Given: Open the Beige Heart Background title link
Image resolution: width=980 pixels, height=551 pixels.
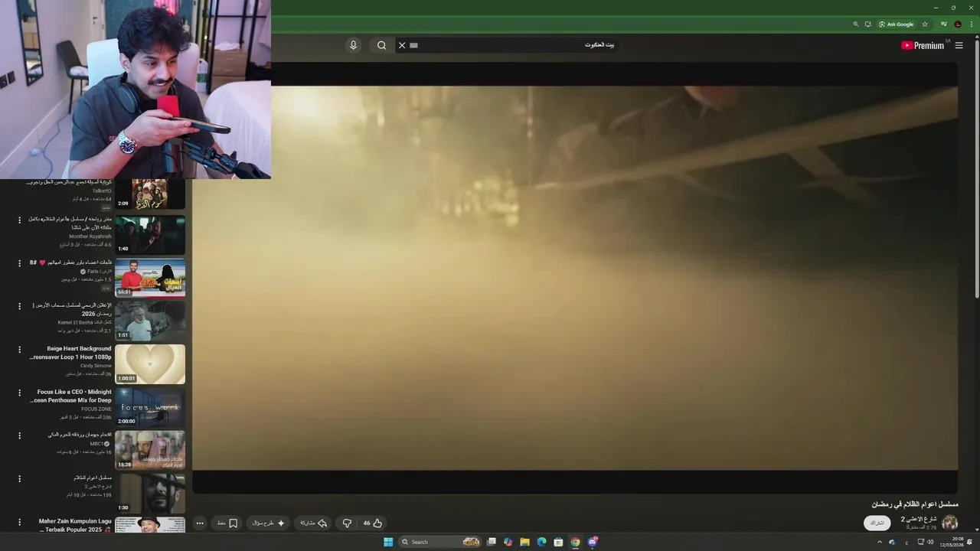Looking at the screenshot, I should click(70, 353).
